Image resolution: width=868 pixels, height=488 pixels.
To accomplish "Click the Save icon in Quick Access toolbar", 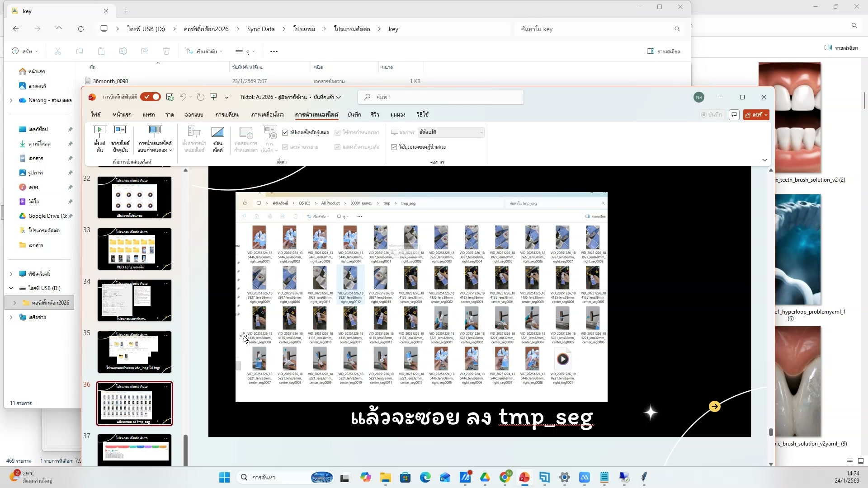I will (x=170, y=97).
